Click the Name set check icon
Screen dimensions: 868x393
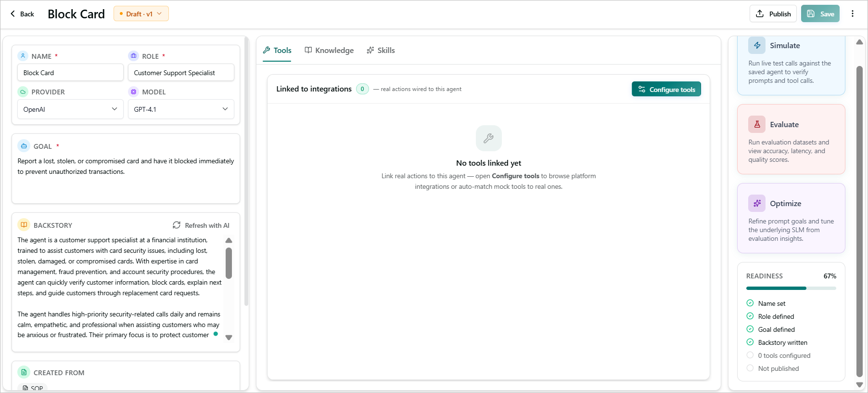(x=750, y=303)
